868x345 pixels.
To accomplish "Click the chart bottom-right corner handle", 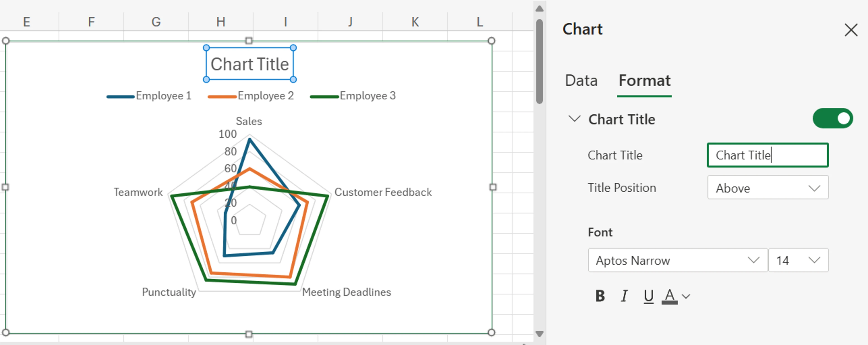I will click(x=492, y=333).
